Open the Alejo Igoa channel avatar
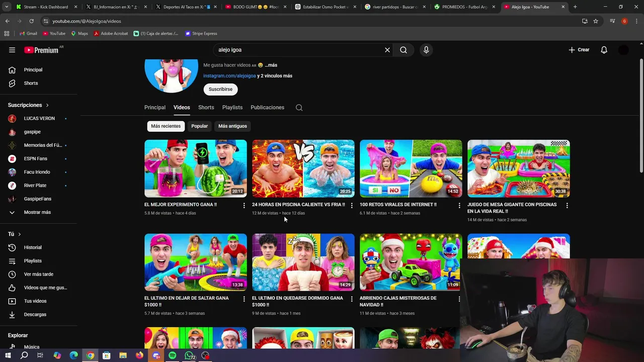644x362 pixels. (172, 76)
